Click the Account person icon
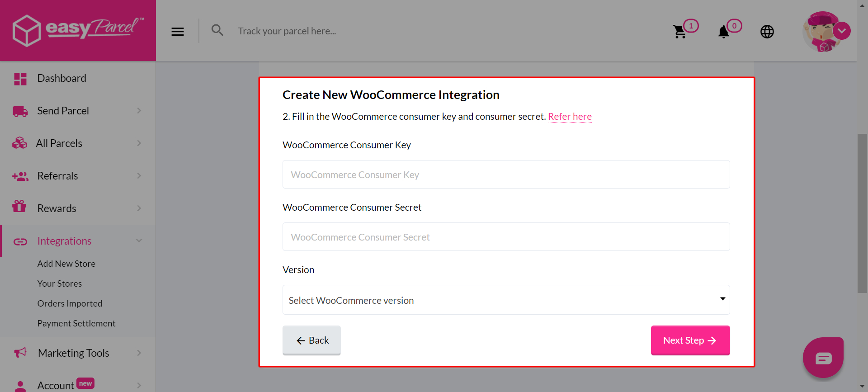This screenshot has height=392, width=868. [x=20, y=386]
